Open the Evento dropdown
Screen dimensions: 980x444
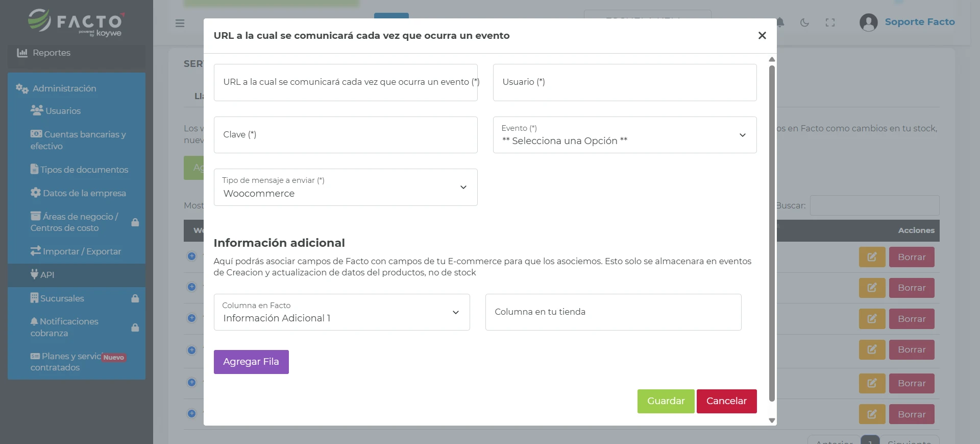tap(625, 135)
